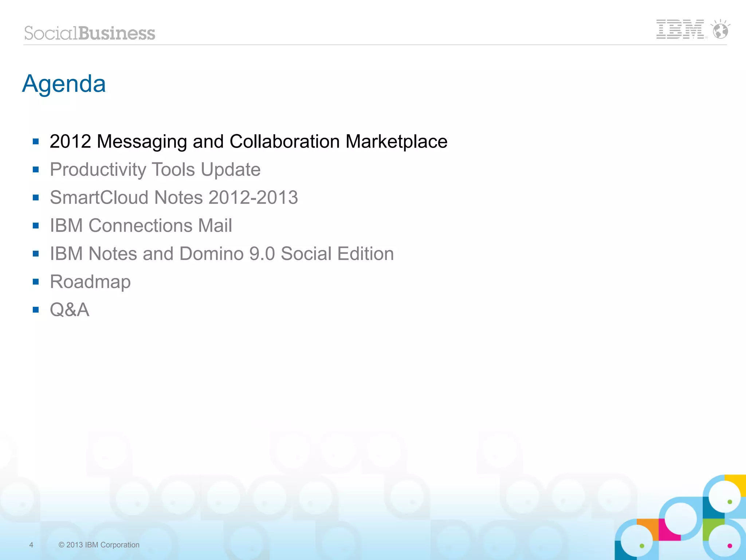Select 'IBM Connections Mail' agenda item
The height and width of the screenshot is (560, 746).
click(141, 226)
